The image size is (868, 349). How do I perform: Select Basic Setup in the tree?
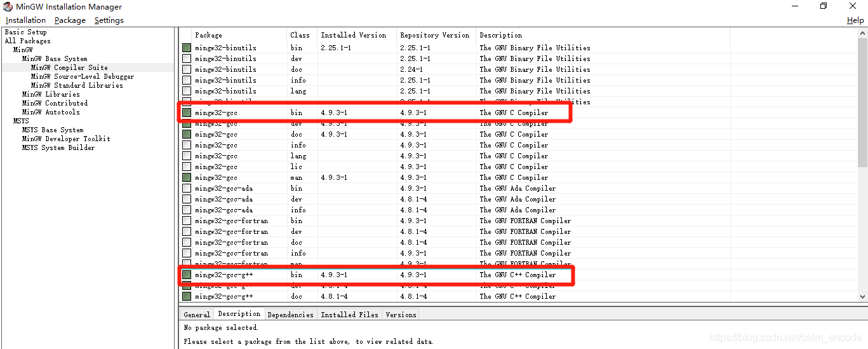26,32
